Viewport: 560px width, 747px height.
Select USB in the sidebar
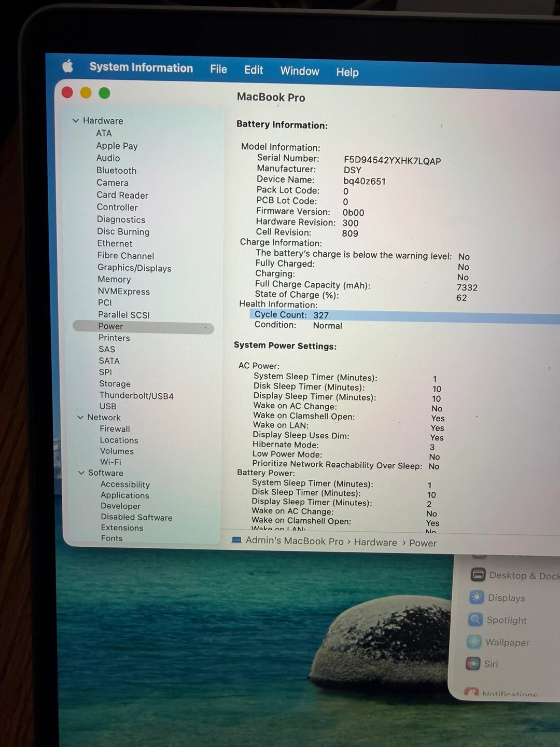(x=108, y=406)
